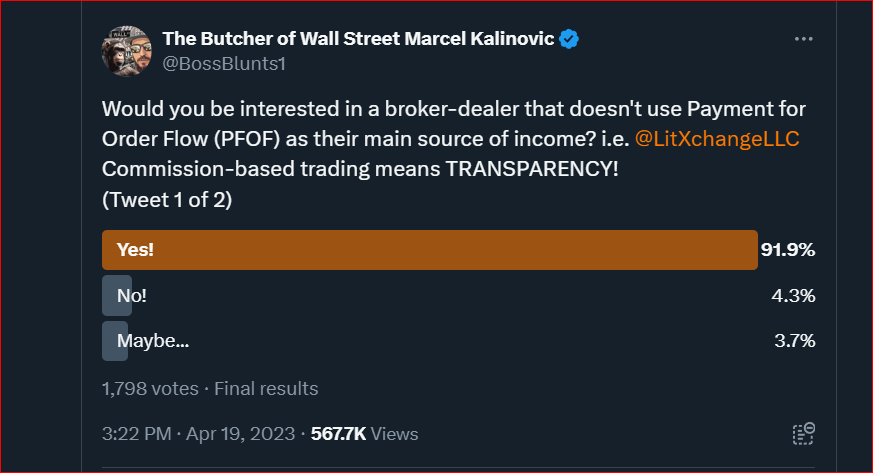Click the 3.7% poll percentage
Screen dimensions: 873x473
click(x=795, y=340)
